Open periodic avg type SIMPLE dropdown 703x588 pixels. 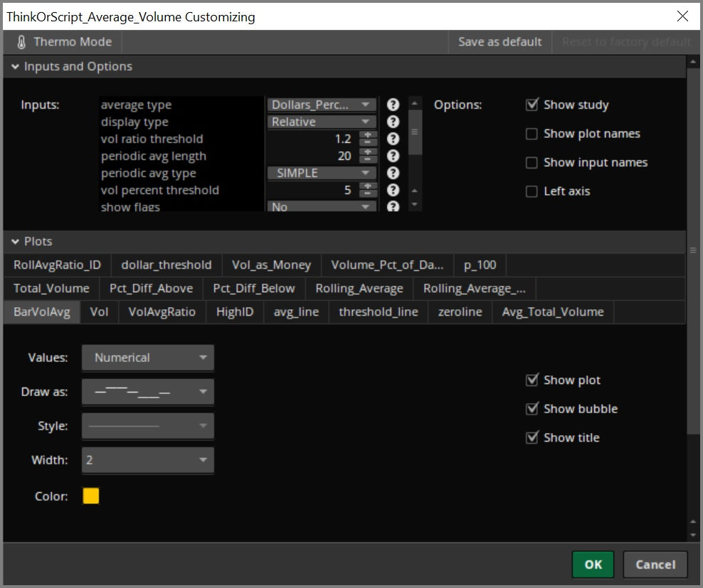coord(322,173)
